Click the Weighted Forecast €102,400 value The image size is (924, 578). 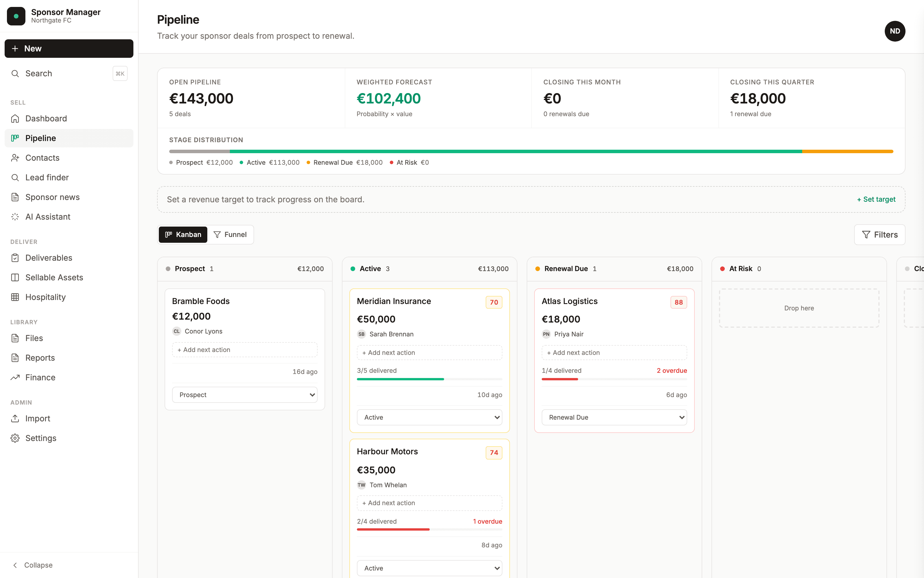389,99
